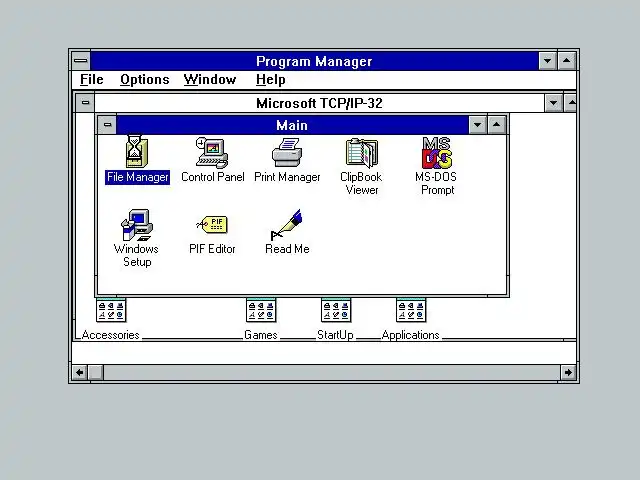
Task: Click the "File Manager" label text
Action: pos(137,177)
